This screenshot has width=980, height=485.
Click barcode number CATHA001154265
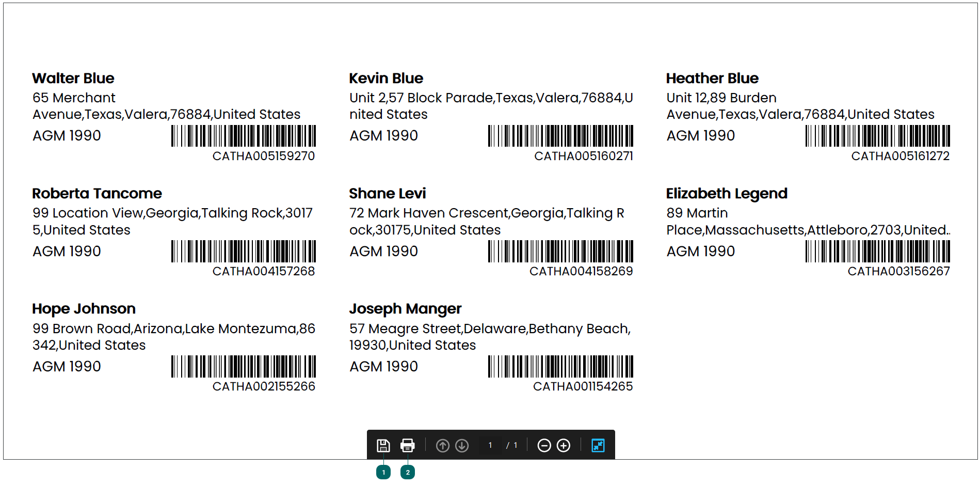(x=583, y=386)
